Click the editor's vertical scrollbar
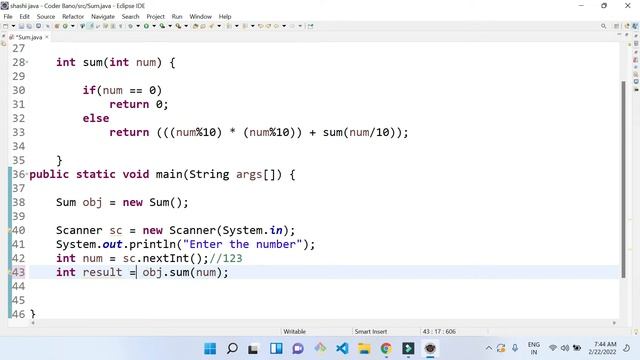The image size is (640, 360). coord(623,180)
